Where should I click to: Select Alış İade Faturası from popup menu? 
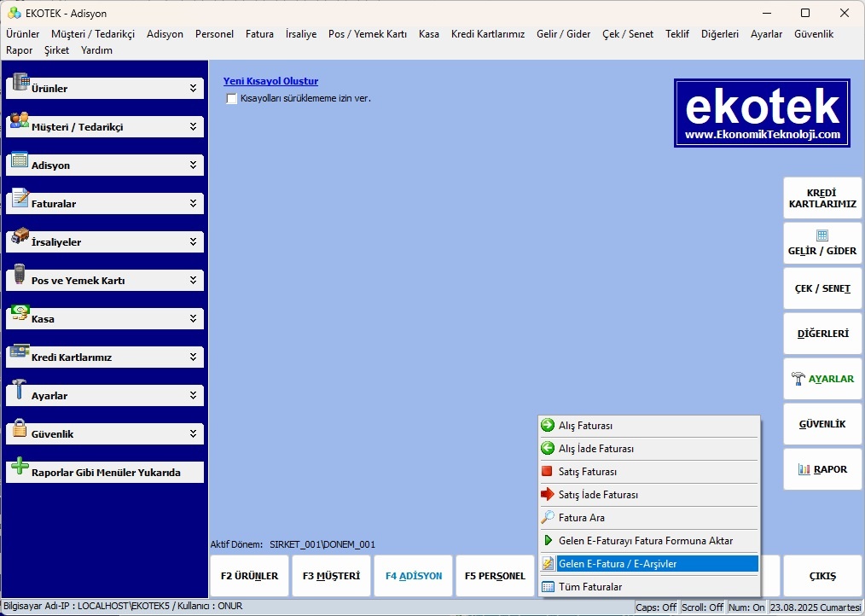648,449
